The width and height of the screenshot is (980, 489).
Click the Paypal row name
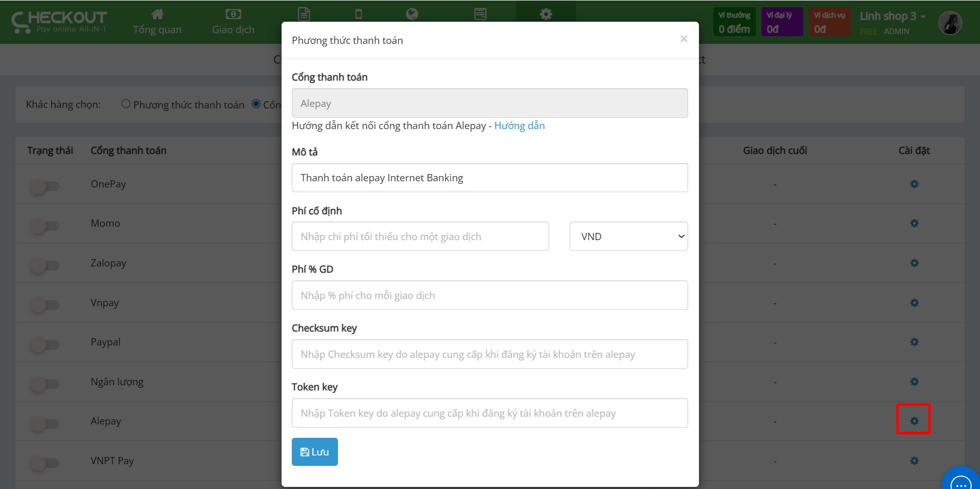[x=105, y=342]
